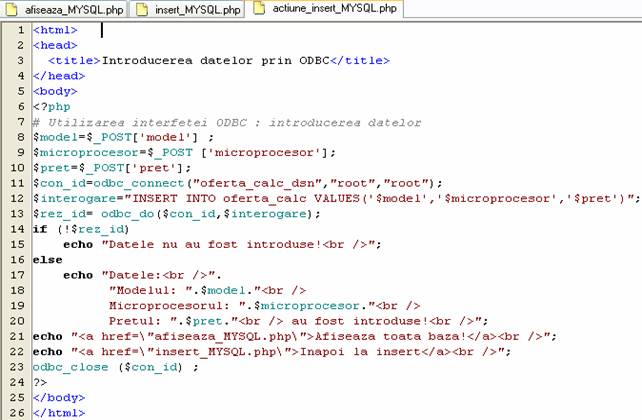The width and height of the screenshot is (642, 420).
Task: Click the file icon on actiune_insert_MYSQL.php tab
Action: pyautogui.click(x=261, y=10)
